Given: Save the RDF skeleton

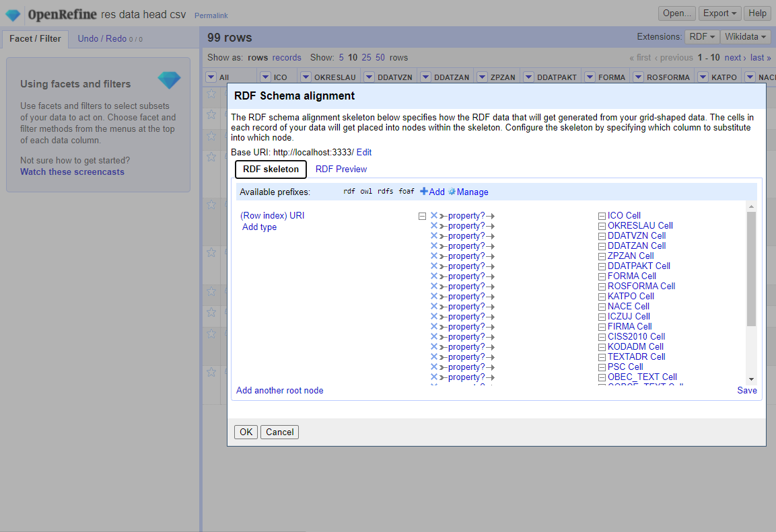Looking at the screenshot, I should click(747, 390).
